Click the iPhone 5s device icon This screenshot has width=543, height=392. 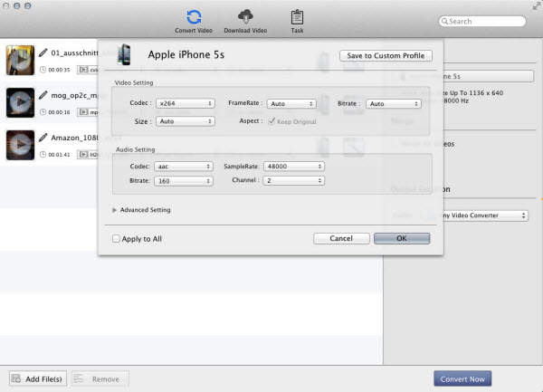pyautogui.click(x=124, y=54)
